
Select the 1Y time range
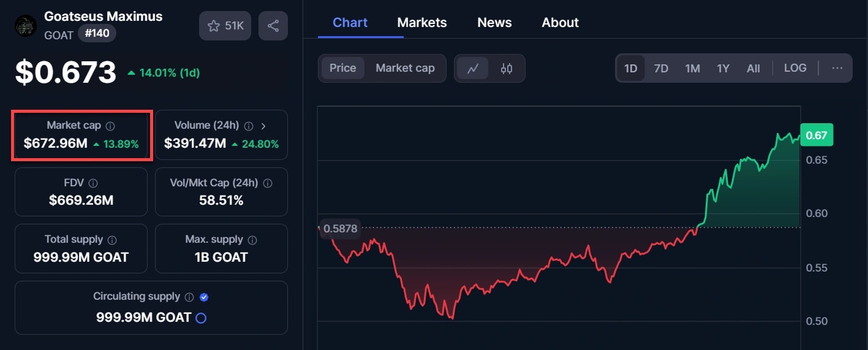point(723,68)
